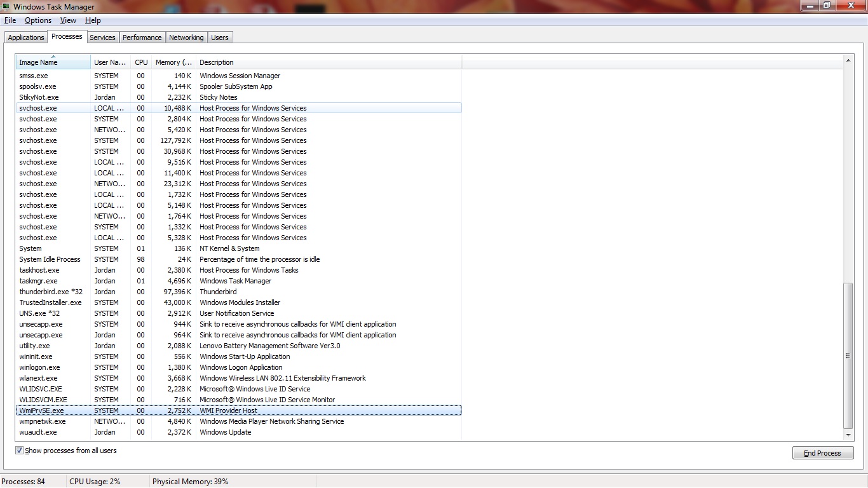Select taskhost.exe process
Viewport: 868px width, 488px height.
[x=239, y=270]
